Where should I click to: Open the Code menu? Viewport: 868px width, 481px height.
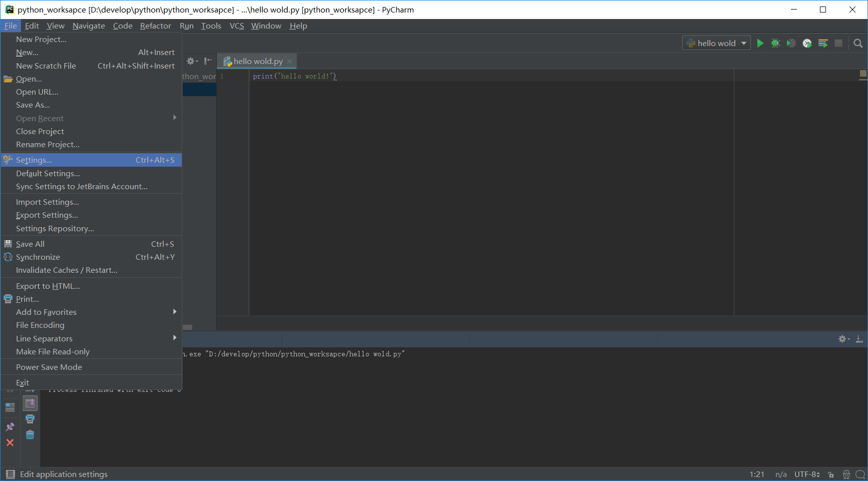(123, 26)
